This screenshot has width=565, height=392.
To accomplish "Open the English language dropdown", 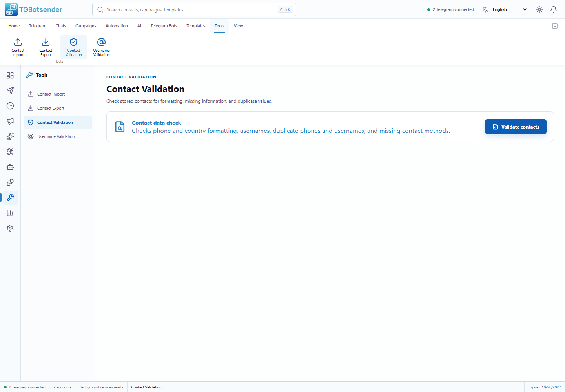I will click(505, 9).
